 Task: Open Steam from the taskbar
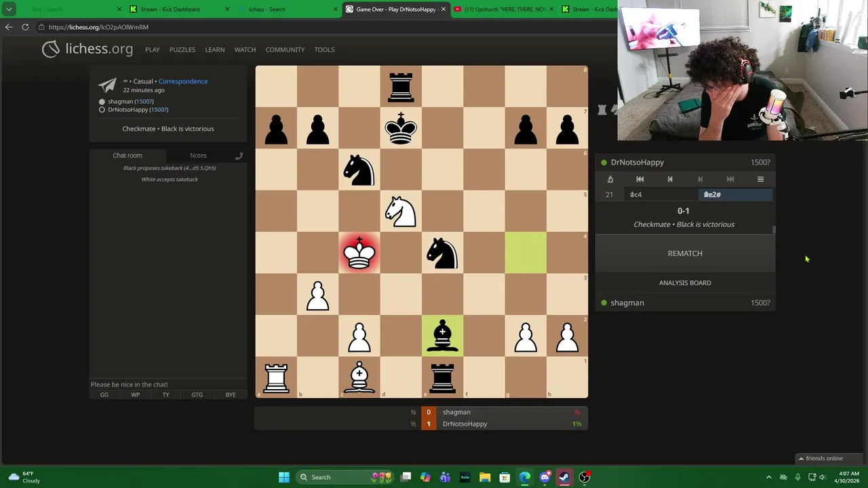click(x=564, y=477)
